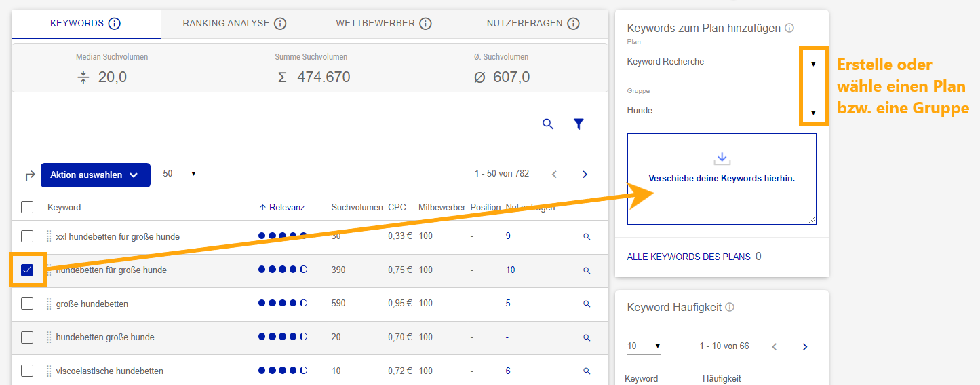Open Alle Keywords des Plans link
This screenshot has height=385, width=980.
689,257
